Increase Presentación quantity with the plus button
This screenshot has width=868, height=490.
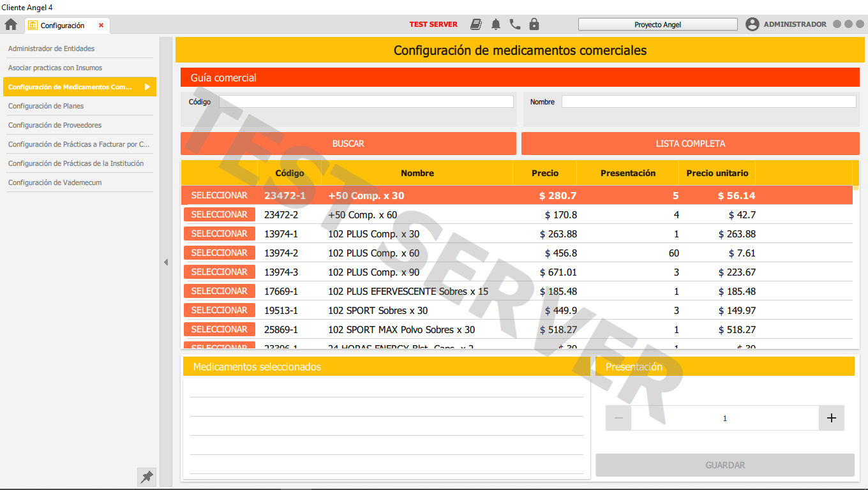pos(831,418)
